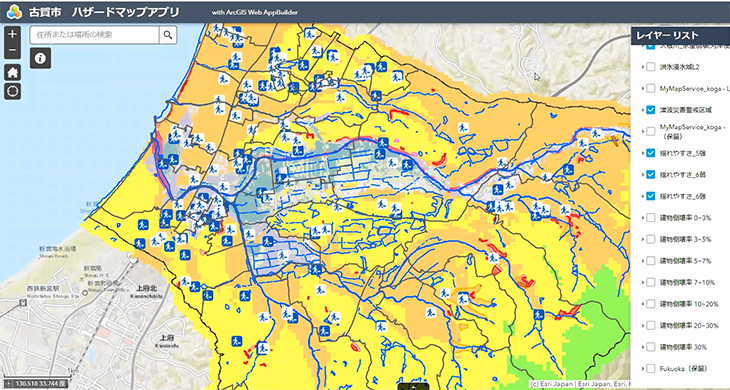Return map to home extent
The width and height of the screenshot is (730, 390).
pos(13,72)
